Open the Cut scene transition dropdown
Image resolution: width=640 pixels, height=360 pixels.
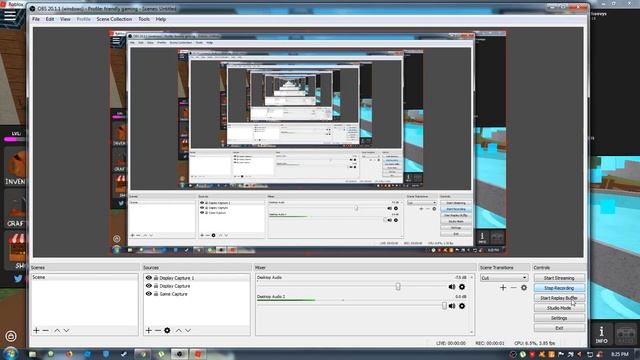click(x=504, y=278)
